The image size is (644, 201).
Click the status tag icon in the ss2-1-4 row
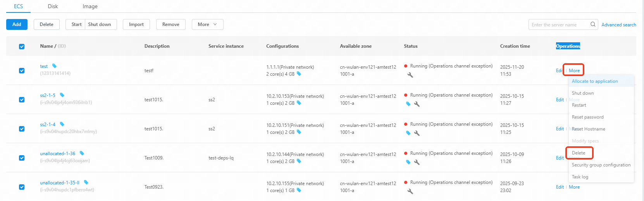pos(408,133)
